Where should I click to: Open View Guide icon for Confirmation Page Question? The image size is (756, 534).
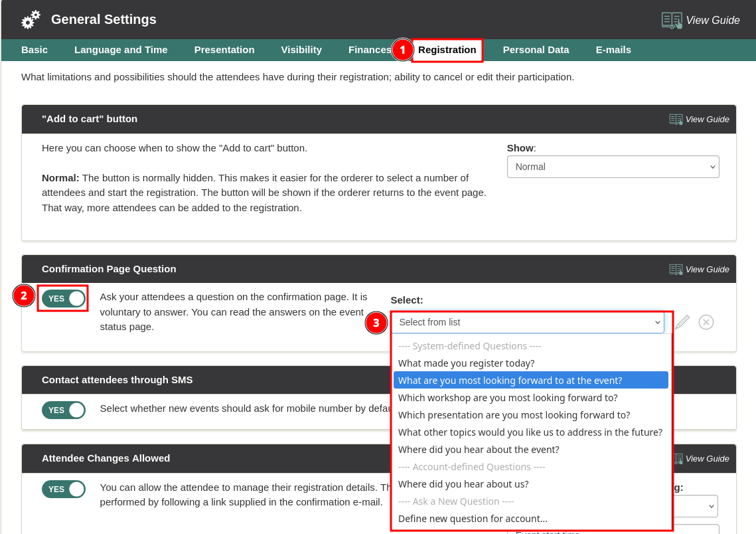pos(676,270)
